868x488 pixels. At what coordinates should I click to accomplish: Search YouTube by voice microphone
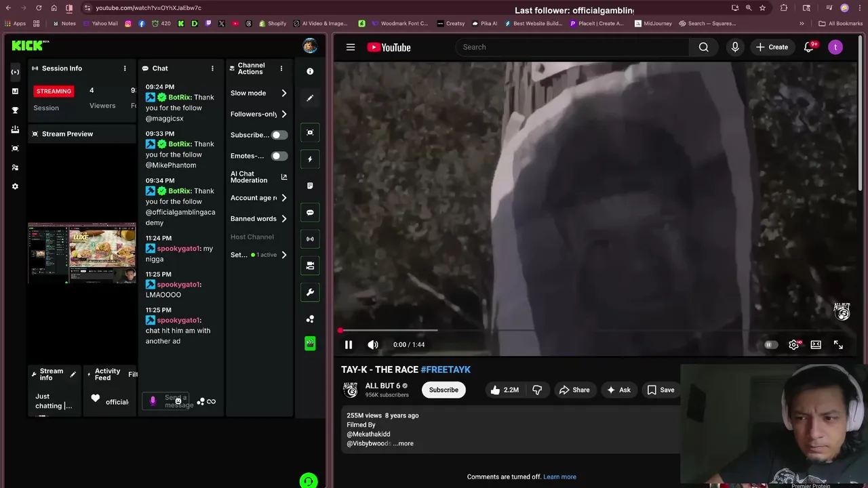[x=735, y=47]
